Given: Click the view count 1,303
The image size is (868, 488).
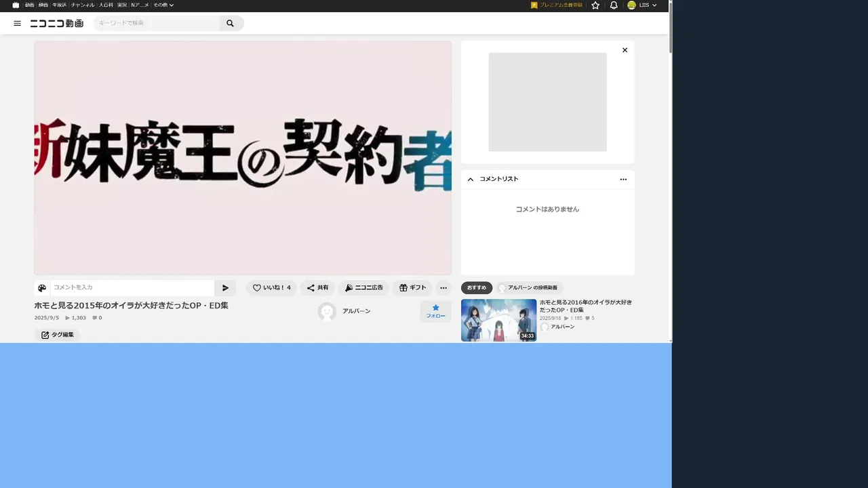Looking at the screenshot, I should (x=76, y=318).
